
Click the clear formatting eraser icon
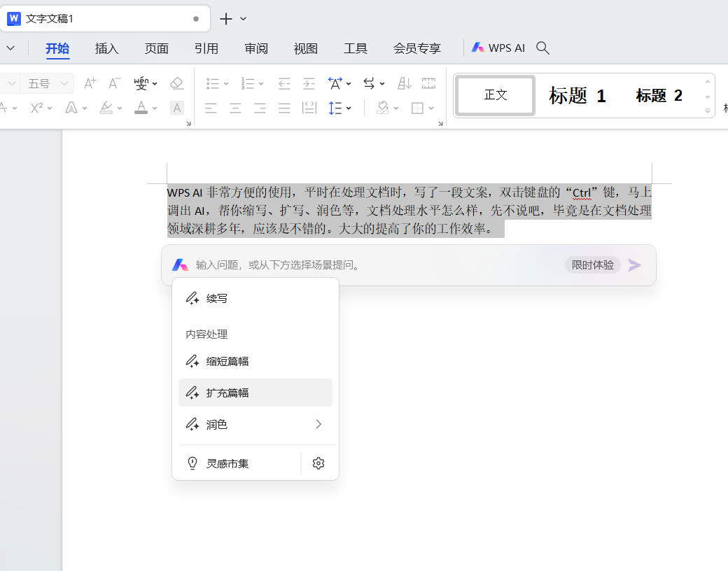pos(176,84)
